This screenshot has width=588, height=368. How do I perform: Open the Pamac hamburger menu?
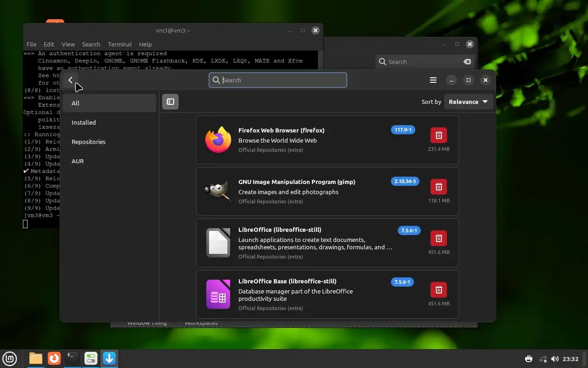click(433, 80)
